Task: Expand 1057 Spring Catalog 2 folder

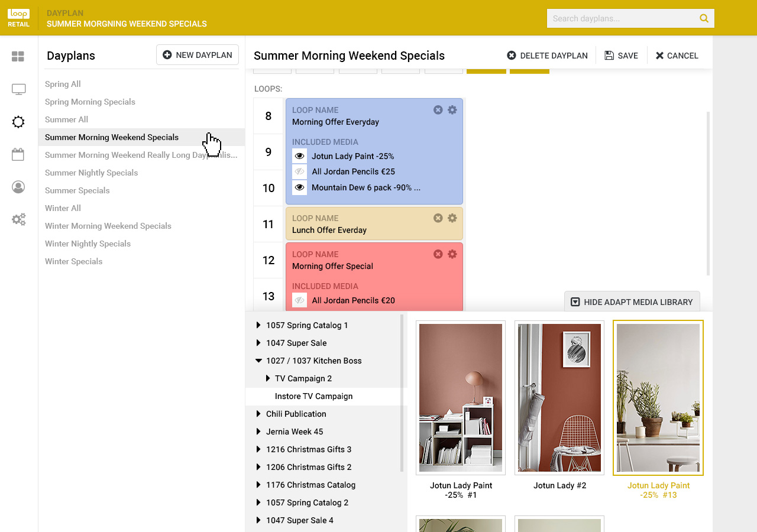Action: coord(258,502)
